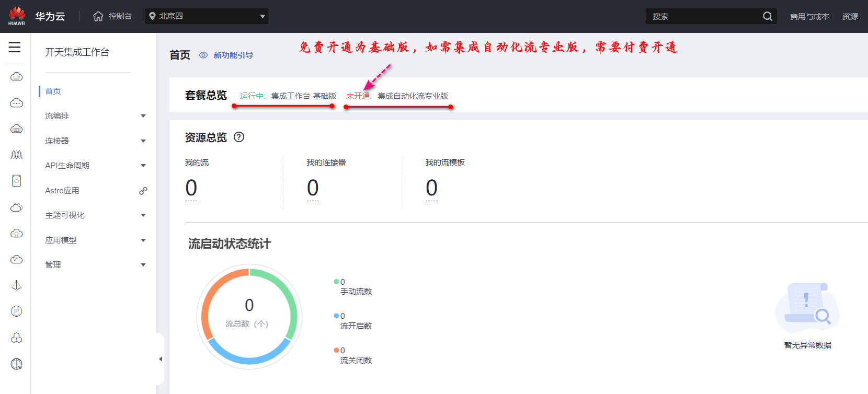
Task: Click the 流关闭数 orange legend entry
Action: pyautogui.click(x=353, y=355)
